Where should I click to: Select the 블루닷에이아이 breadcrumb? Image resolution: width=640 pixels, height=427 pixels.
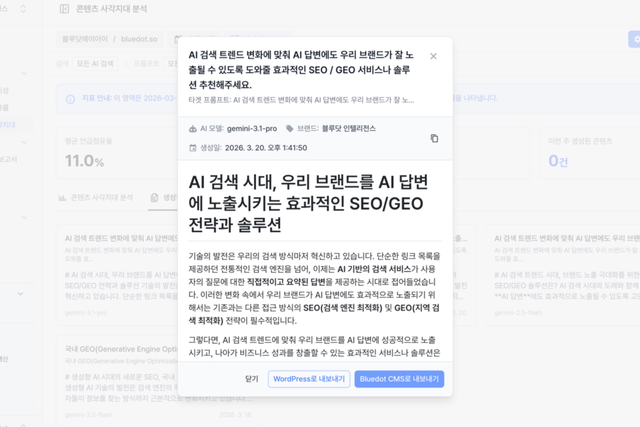(x=85, y=39)
